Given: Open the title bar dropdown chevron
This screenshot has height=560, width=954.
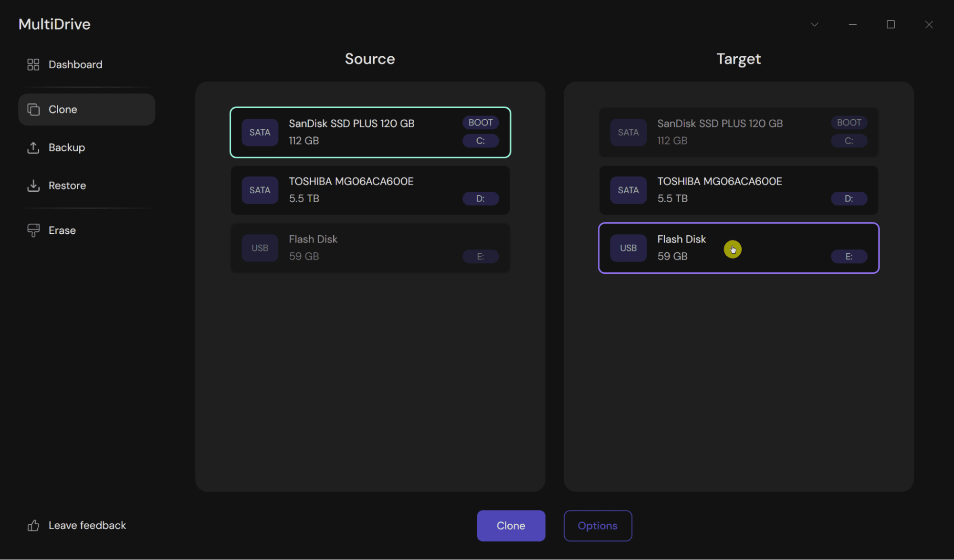Looking at the screenshot, I should coord(815,24).
